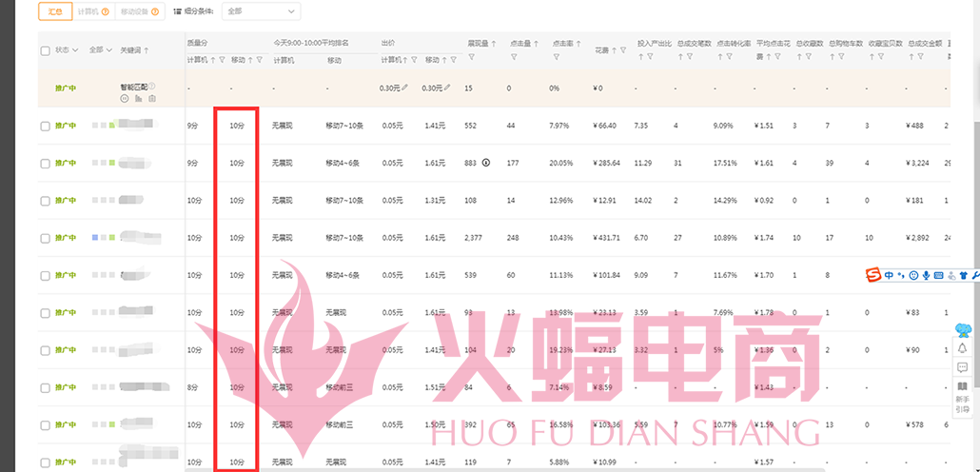Click the 智能匹配 keyword label

coord(134,87)
